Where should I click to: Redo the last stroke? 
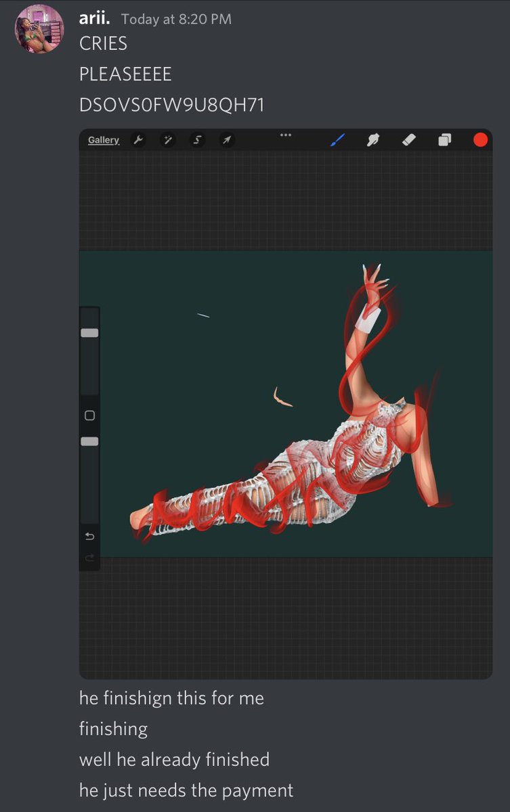[x=89, y=558]
